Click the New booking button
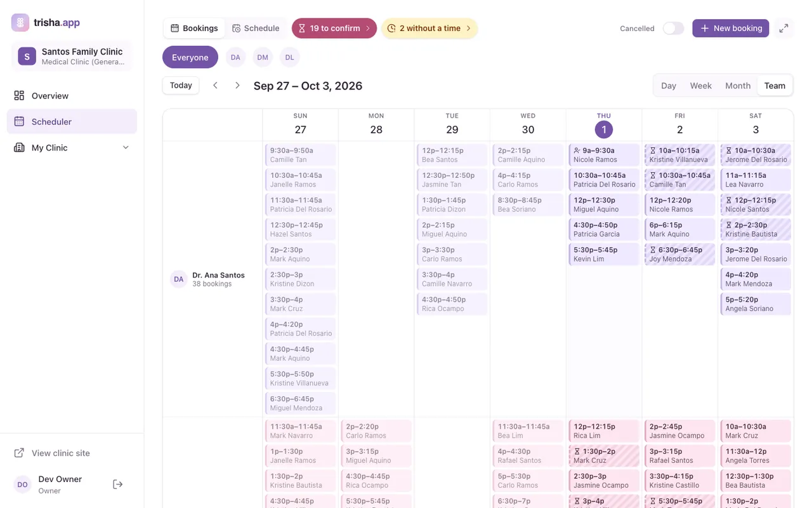 (x=731, y=28)
